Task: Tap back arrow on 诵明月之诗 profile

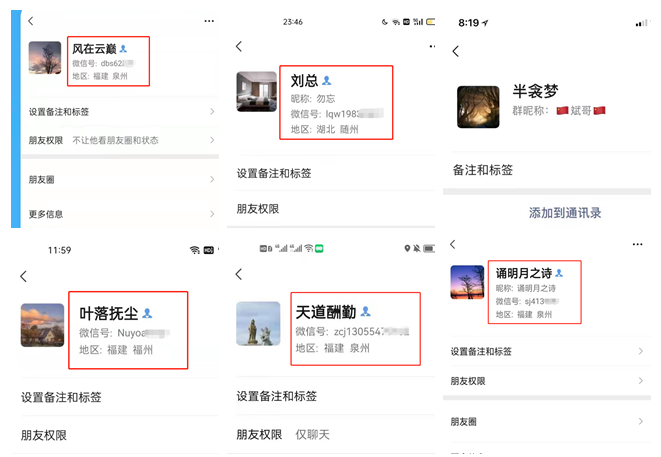Action: pos(453,244)
